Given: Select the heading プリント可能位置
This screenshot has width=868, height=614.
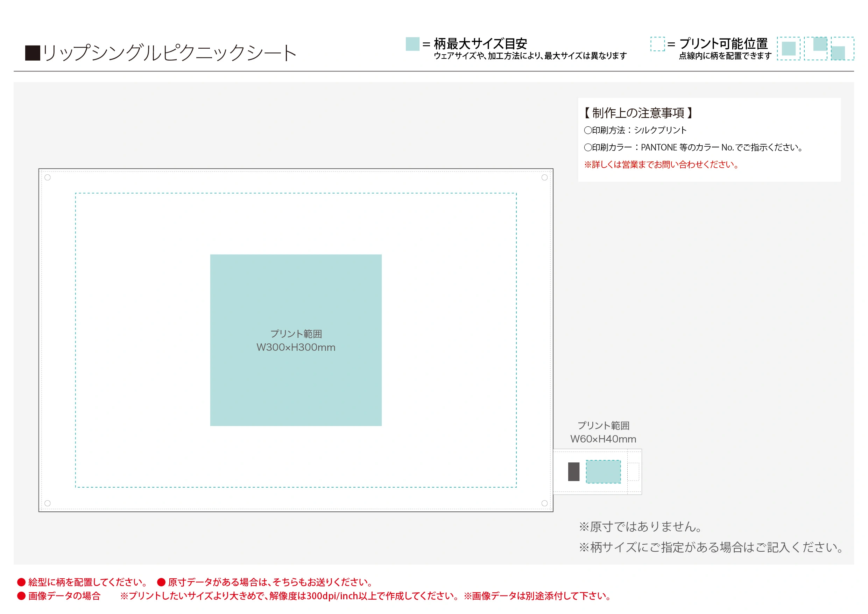Looking at the screenshot, I should pyautogui.click(x=723, y=44).
